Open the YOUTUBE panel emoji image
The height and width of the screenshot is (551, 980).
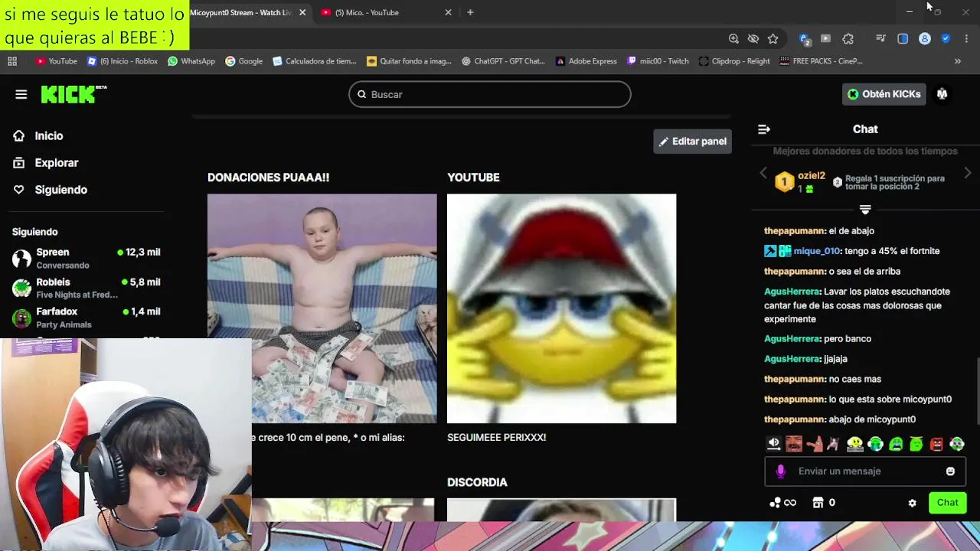pyautogui.click(x=561, y=308)
